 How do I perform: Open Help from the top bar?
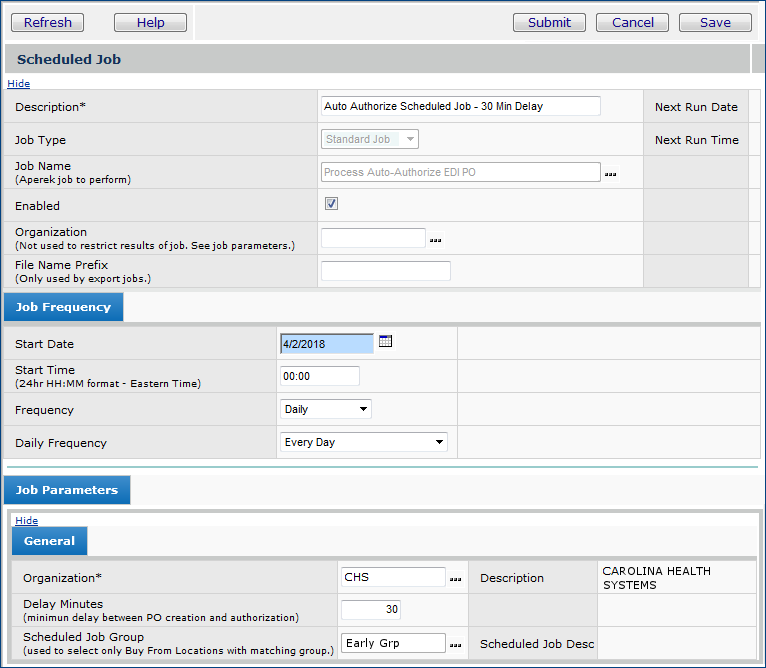tap(150, 22)
